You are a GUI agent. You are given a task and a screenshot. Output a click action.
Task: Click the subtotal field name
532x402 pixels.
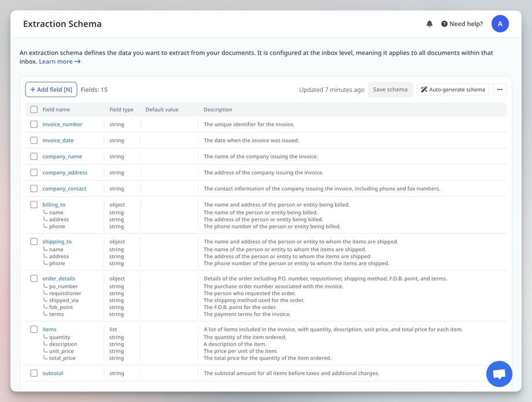coord(53,373)
